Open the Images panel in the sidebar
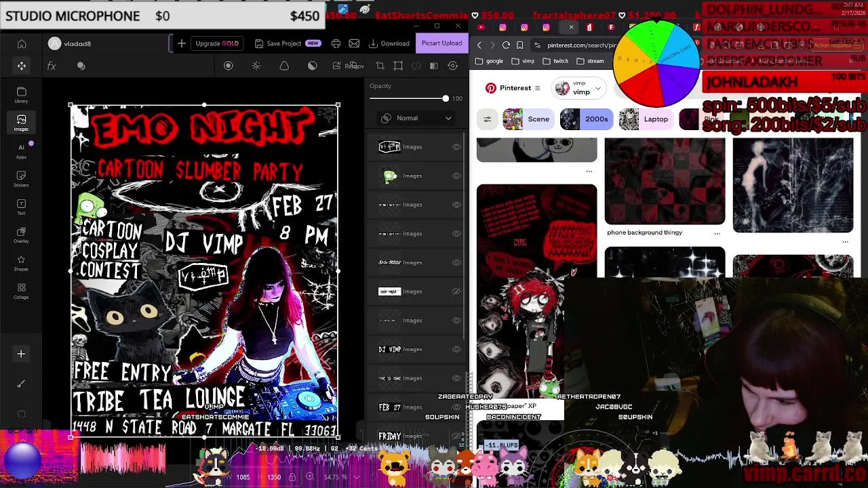The width and height of the screenshot is (868, 488). tap(21, 123)
